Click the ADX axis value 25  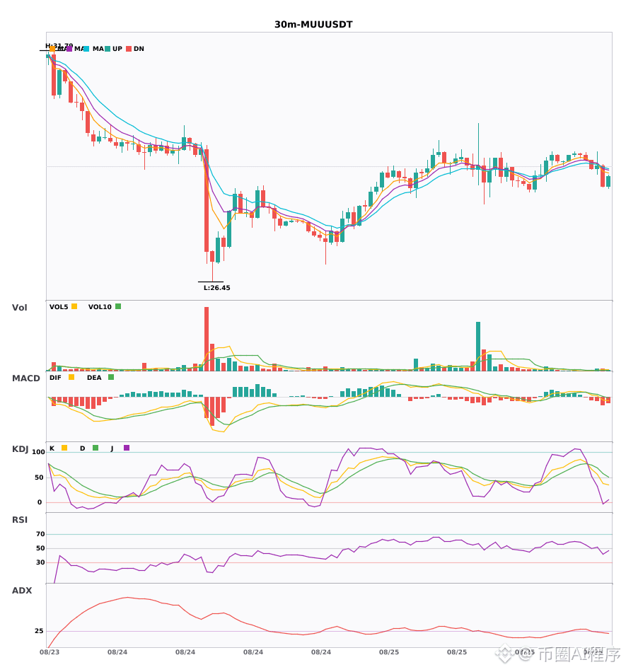pos(39,631)
